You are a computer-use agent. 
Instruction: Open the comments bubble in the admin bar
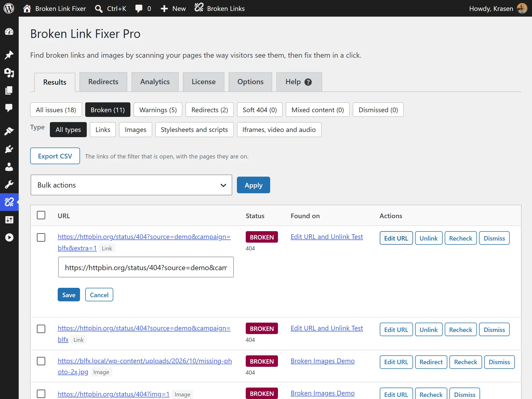[139, 9]
